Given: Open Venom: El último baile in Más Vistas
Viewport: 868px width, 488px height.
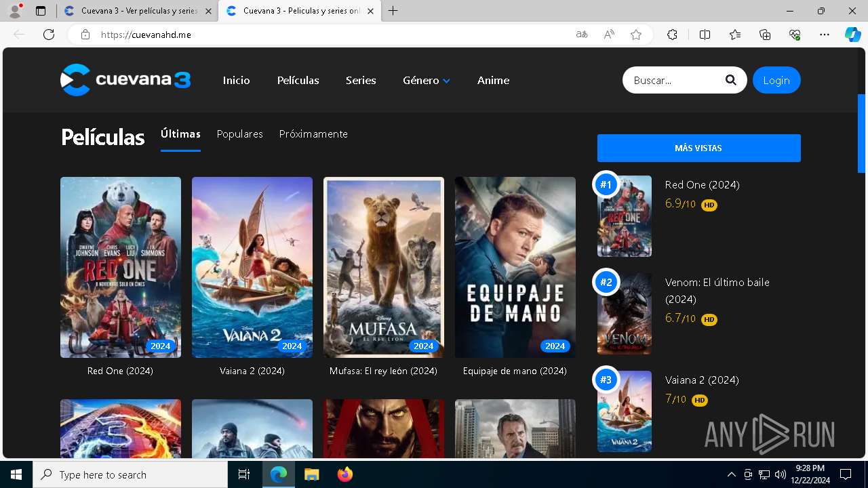Looking at the screenshot, I should 717,291.
